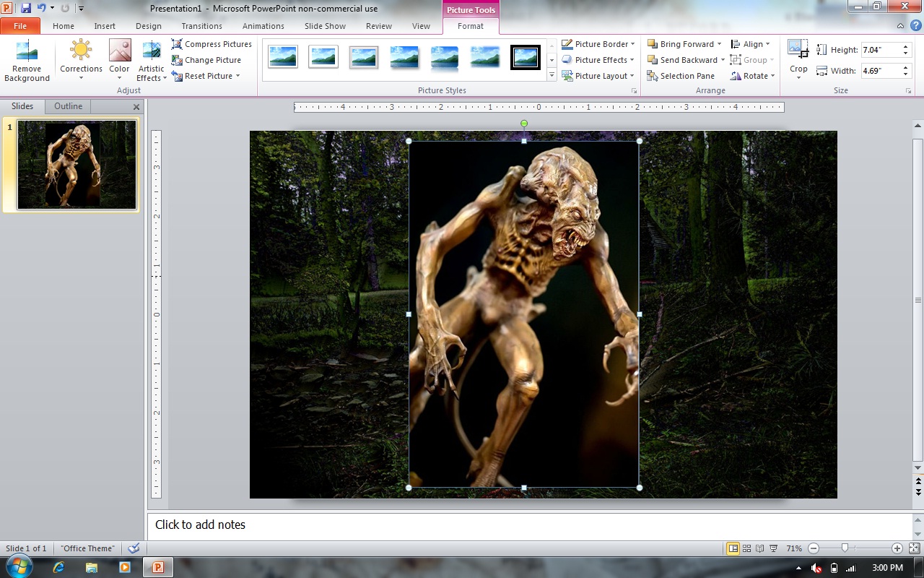This screenshot has width=924, height=578.
Task: Open the Corrections brightness menu
Action: coord(81,61)
